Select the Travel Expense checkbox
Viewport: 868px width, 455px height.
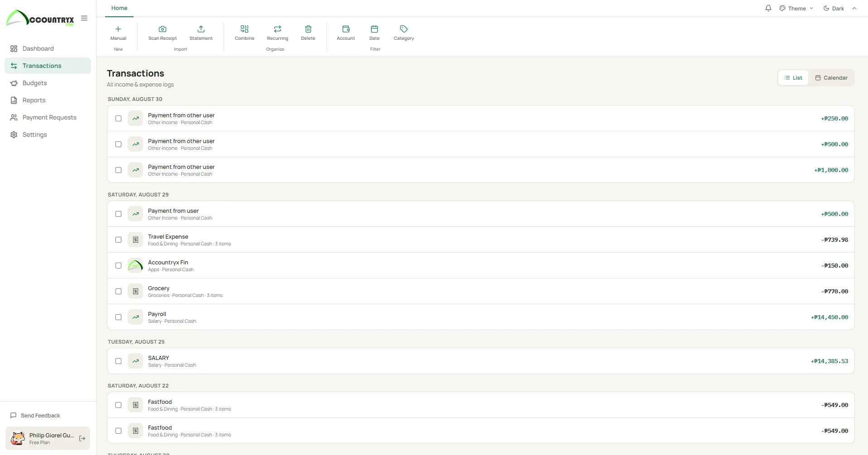118,239
